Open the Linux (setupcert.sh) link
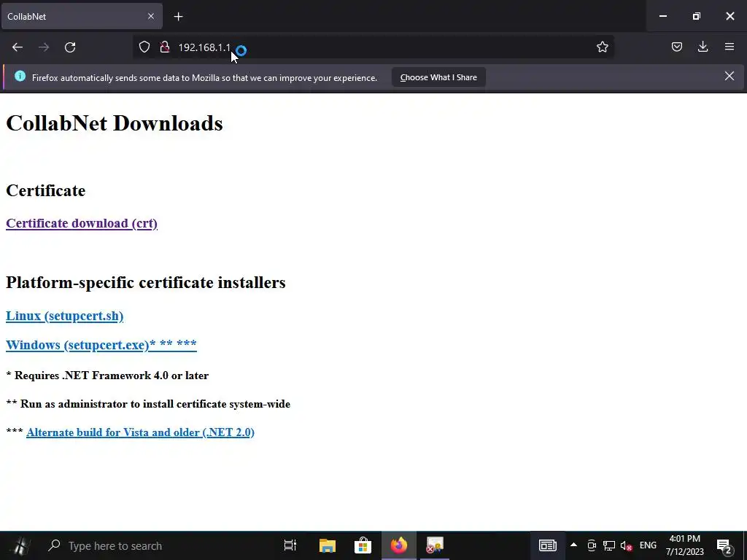747x560 pixels. click(x=64, y=316)
